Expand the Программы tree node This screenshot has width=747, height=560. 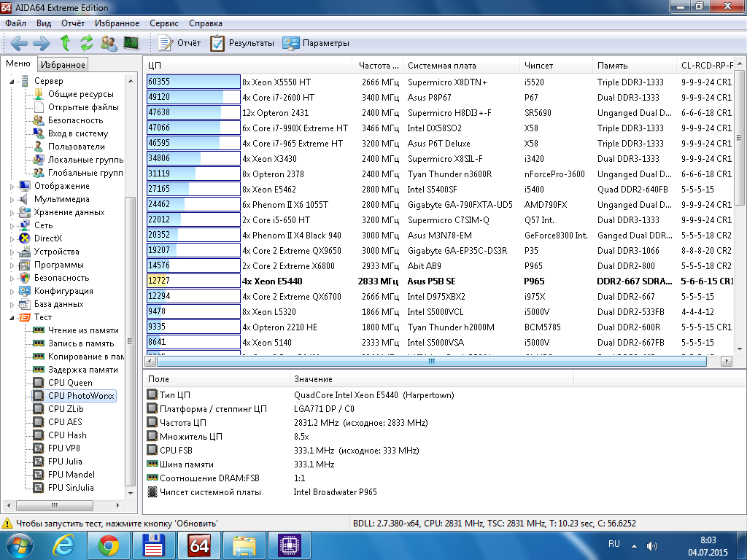click(x=12, y=265)
